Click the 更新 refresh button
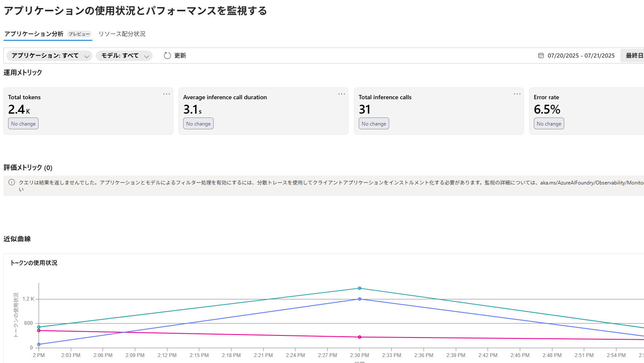 coord(180,55)
